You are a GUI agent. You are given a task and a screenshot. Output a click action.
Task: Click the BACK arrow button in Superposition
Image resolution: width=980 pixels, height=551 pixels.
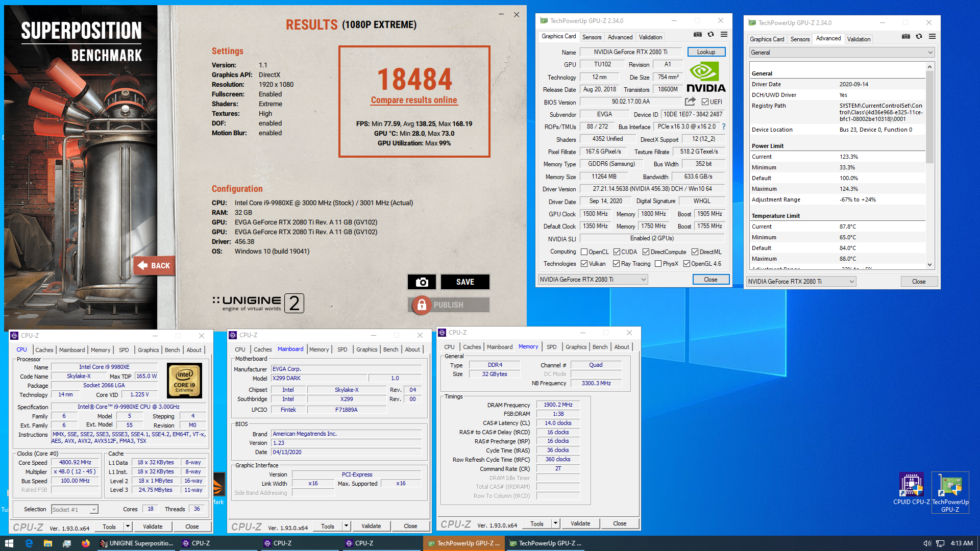[154, 265]
